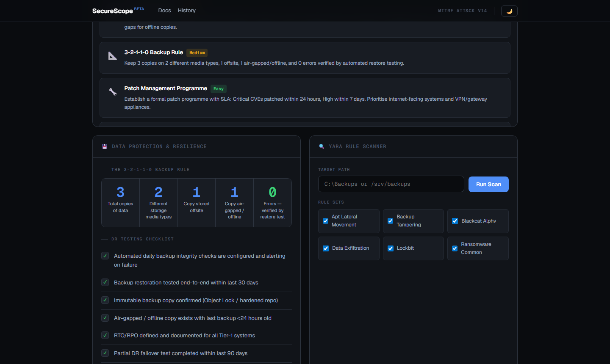Toggle the automated daily backup integrity checkbox
The width and height of the screenshot is (610, 364).
coord(105,256)
